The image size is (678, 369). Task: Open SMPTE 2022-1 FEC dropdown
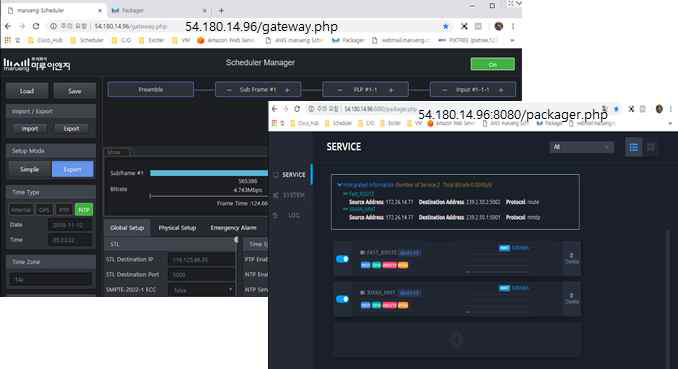(202, 290)
